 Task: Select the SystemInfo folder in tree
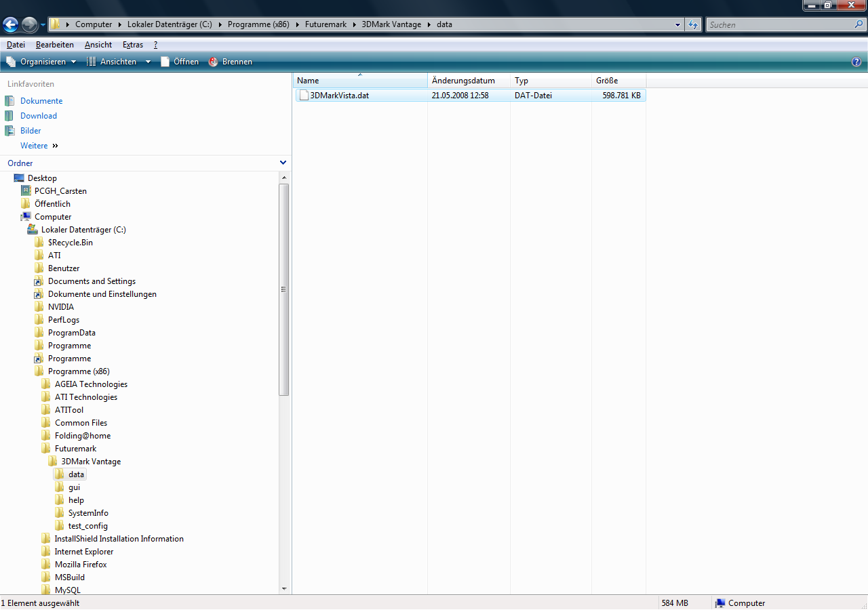(88, 513)
